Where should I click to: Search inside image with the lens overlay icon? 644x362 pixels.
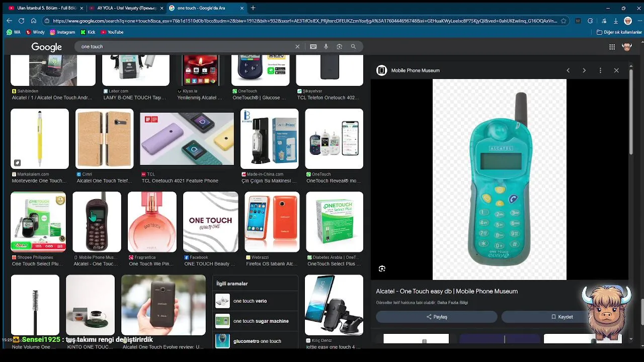coord(382,268)
